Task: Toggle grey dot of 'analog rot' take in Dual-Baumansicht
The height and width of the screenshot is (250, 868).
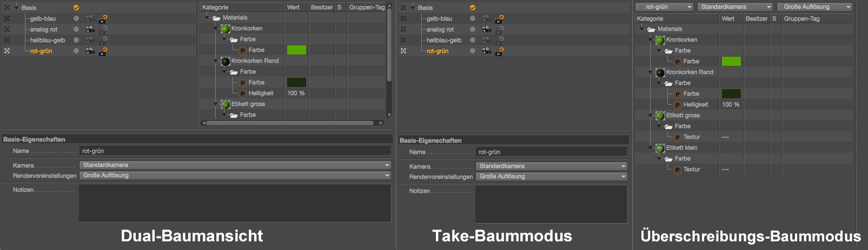Action: pyautogui.click(x=76, y=29)
